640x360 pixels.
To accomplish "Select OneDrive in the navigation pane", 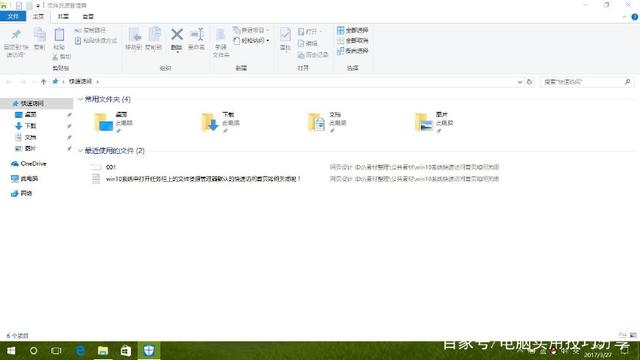I will tap(29, 164).
